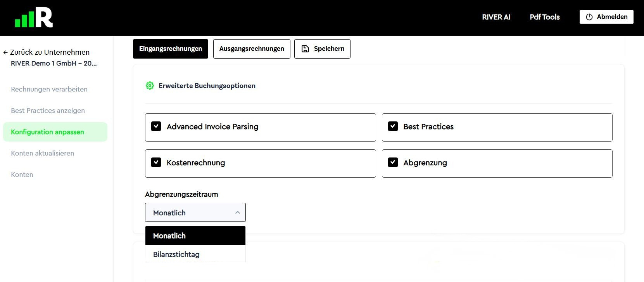
Task: Toggle the Best Practices checkbox
Action: click(x=393, y=126)
